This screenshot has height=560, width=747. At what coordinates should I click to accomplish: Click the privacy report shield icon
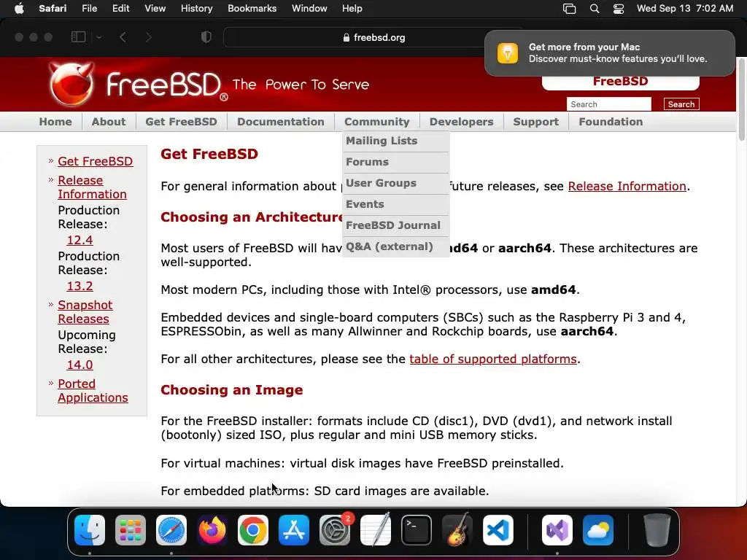[x=206, y=37]
